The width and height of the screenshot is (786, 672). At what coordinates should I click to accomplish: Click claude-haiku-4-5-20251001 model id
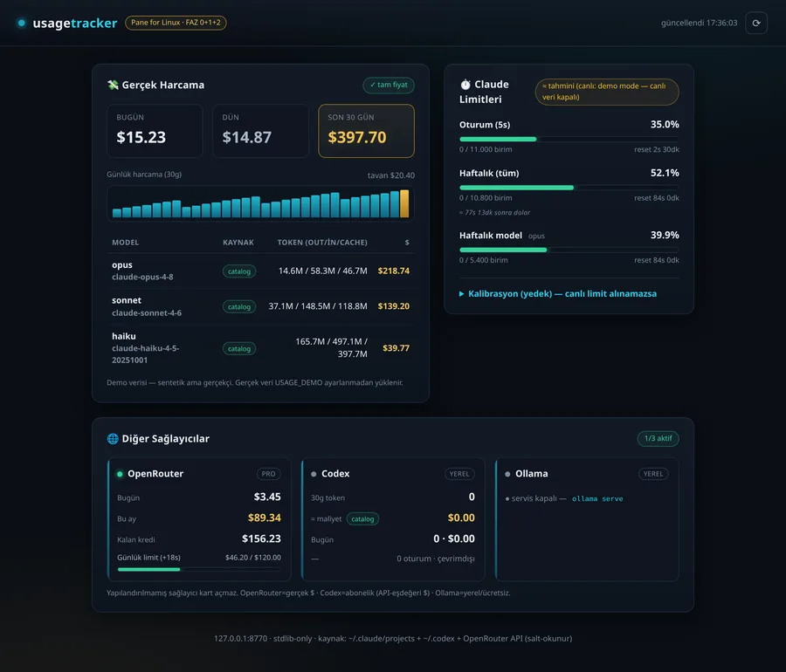coord(145,354)
